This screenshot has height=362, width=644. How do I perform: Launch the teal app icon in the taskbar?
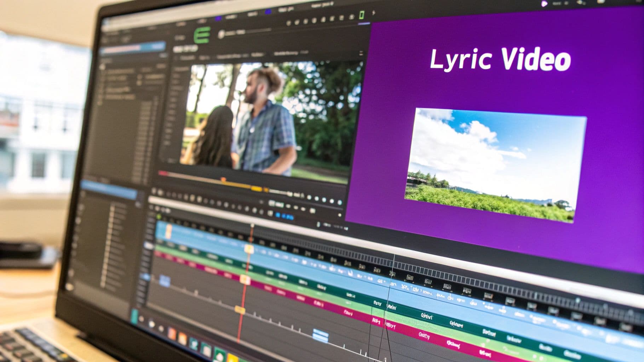click(193, 342)
